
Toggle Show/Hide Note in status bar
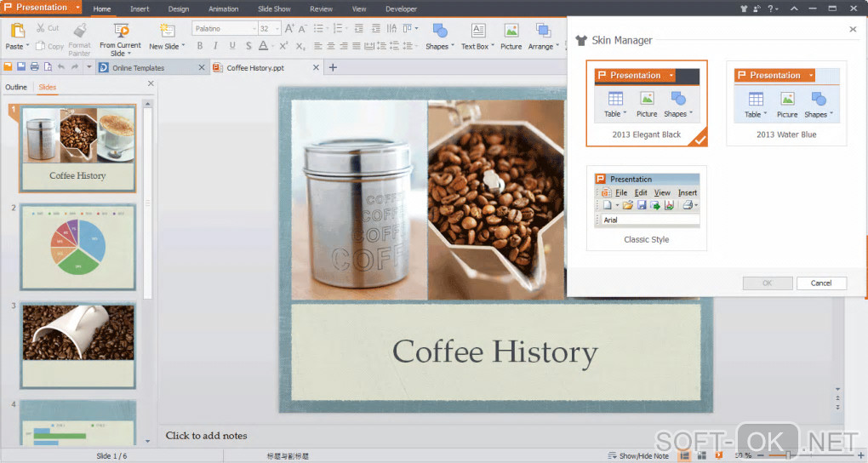[x=639, y=456]
